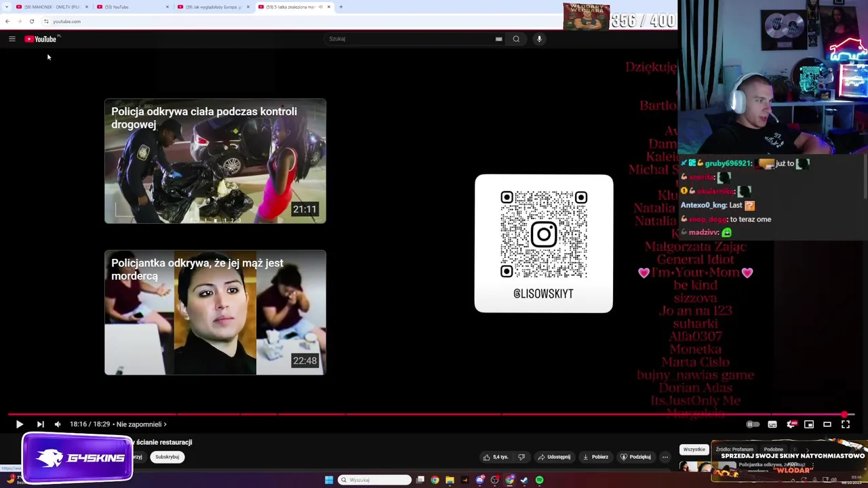Open Task View on the taskbar
This screenshot has width=868, height=488.
420,480
